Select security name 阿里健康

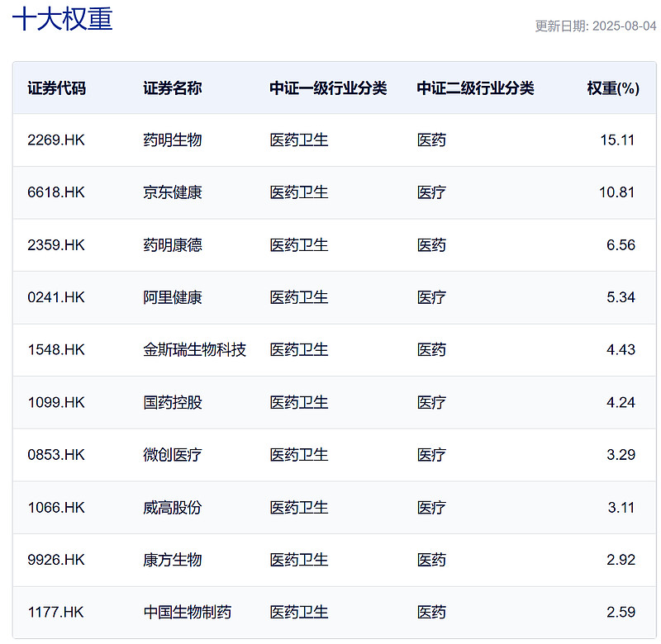[x=173, y=297]
